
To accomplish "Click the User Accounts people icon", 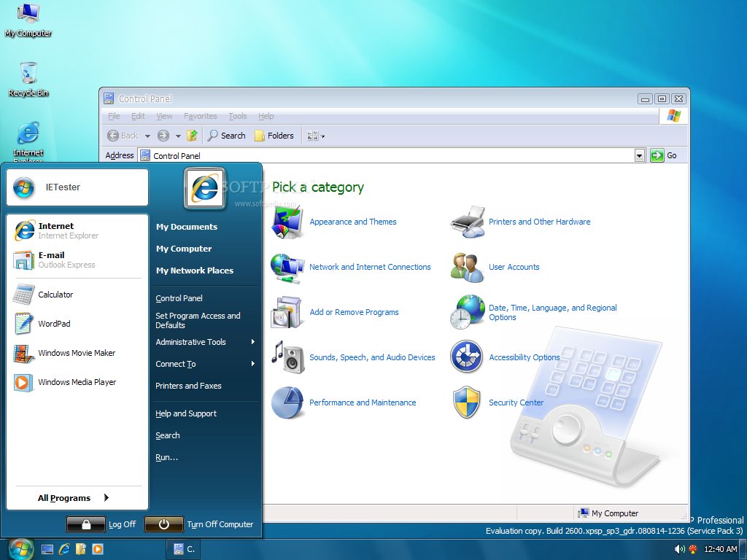I will 467,268.
